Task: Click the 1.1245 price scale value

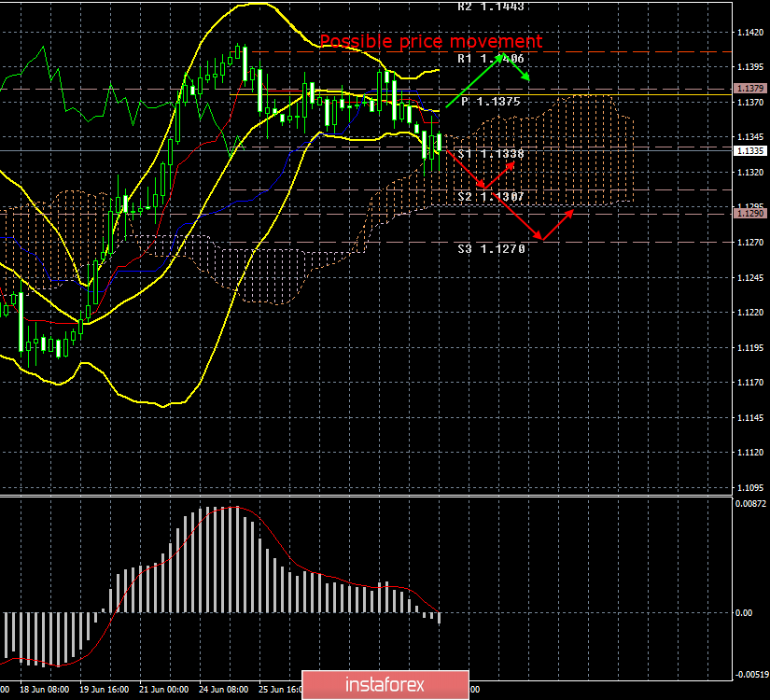Action: coord(750,277)
